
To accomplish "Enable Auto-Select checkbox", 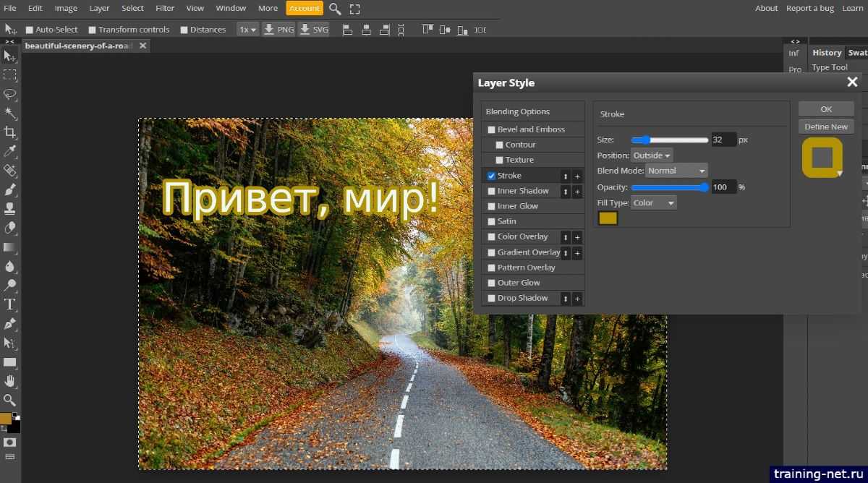I will 30,30.
